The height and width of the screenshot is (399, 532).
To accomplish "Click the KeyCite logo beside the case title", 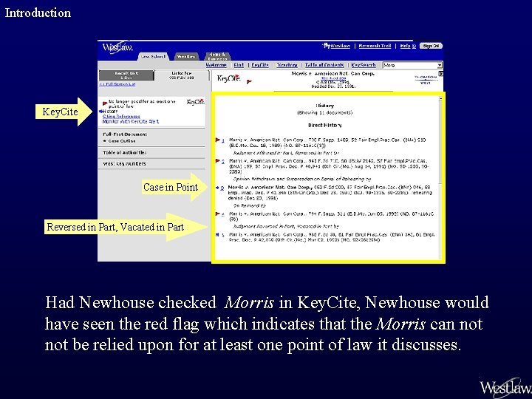I will pyautogui.click(x=228, y=78).
